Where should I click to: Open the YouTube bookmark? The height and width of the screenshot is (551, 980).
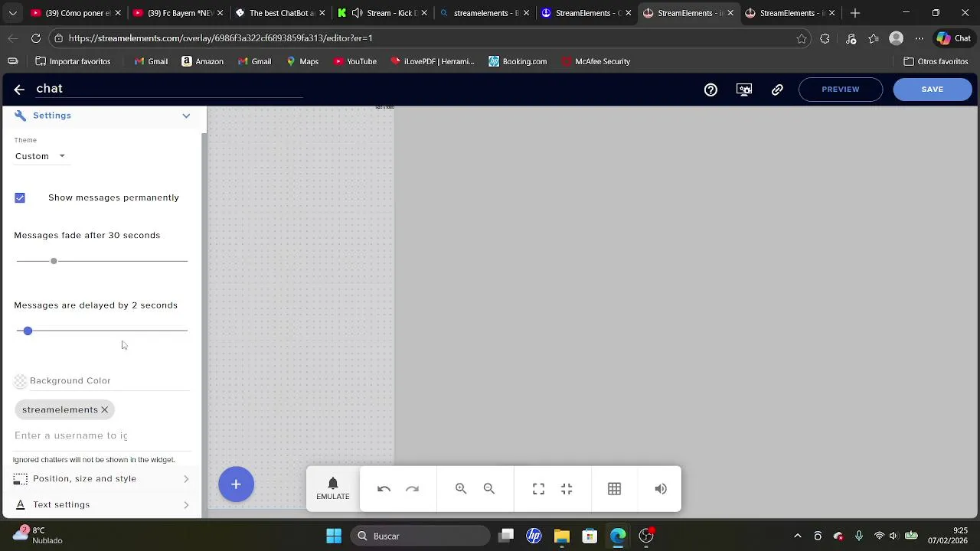pyautogui.click(x=355, y=61)
